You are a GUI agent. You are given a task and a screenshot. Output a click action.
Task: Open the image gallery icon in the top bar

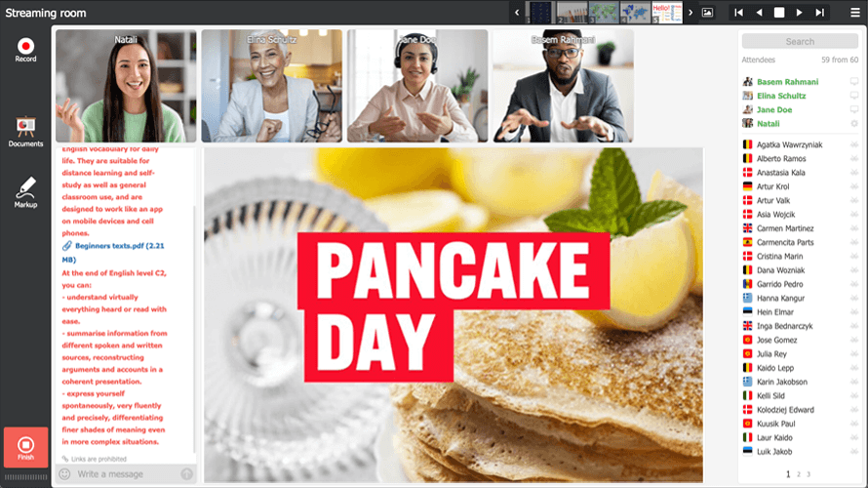707,12
